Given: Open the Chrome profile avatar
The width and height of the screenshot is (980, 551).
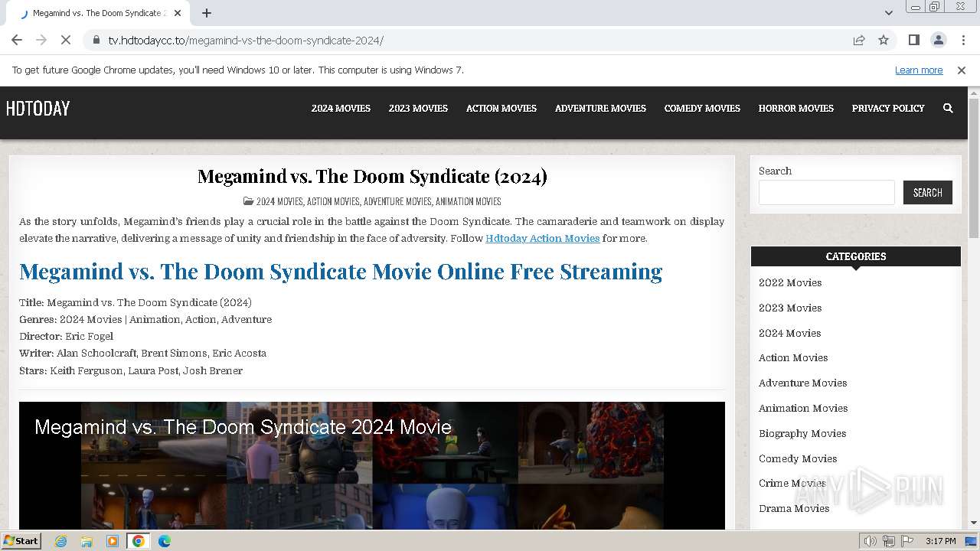Looking at the screenshot, I should pyautogui.click(x=938, y=40).
